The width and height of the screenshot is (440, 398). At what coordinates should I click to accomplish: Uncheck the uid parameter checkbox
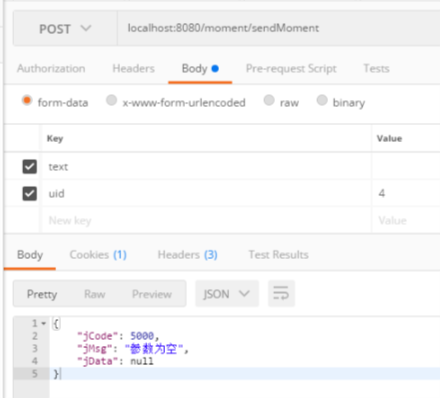point(30,193)
